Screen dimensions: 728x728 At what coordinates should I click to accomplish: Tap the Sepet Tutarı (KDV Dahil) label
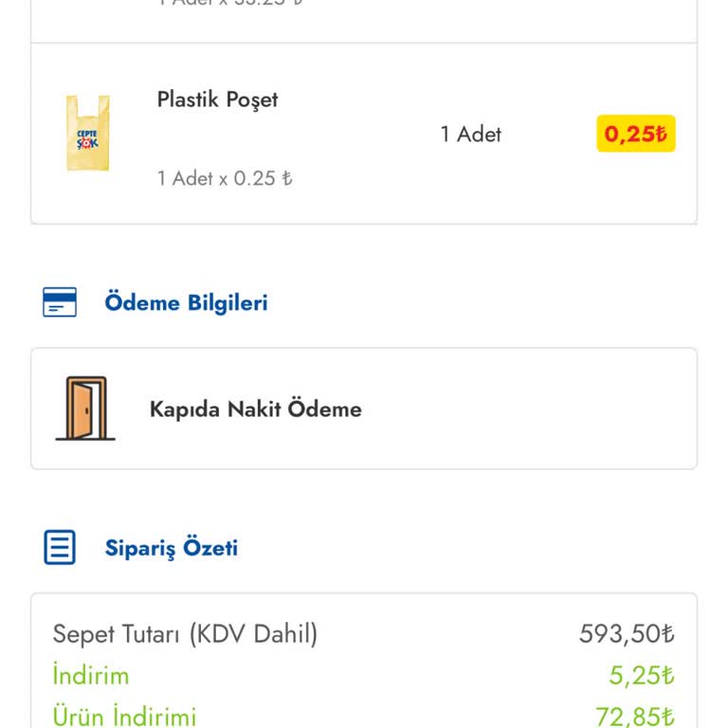[x=185, y=634]
